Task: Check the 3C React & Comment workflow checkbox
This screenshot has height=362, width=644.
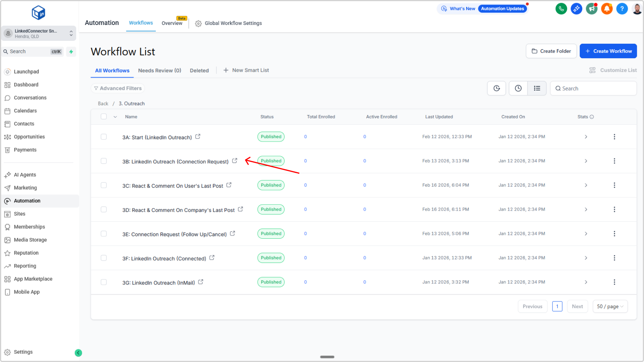Action: click(x=104, y=185)
